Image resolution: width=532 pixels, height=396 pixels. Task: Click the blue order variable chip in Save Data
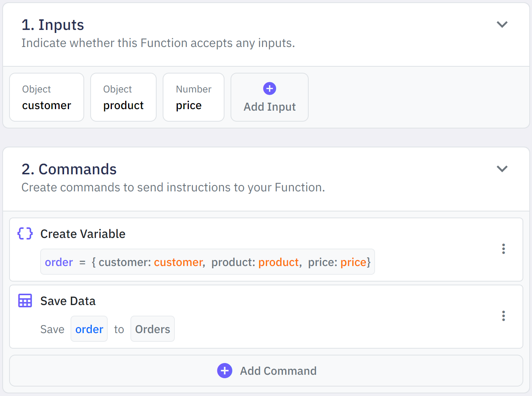pyautogui.click(x=89, y=329)
